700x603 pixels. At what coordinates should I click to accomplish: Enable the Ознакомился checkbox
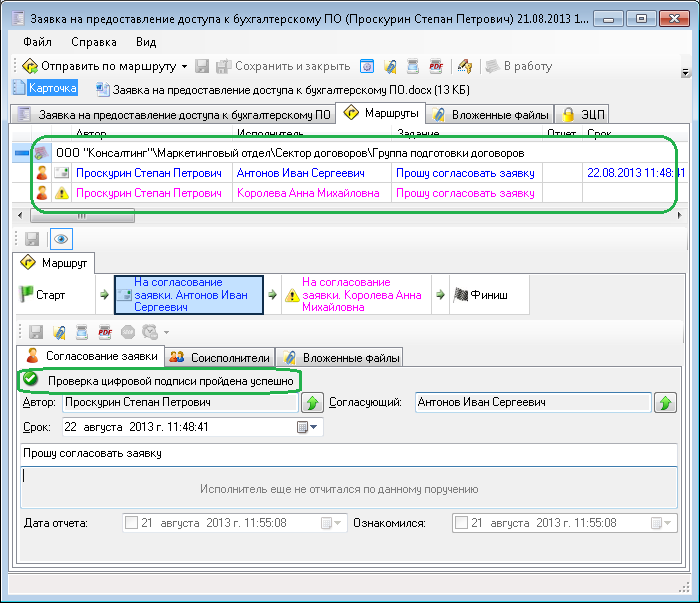point(461,523)
